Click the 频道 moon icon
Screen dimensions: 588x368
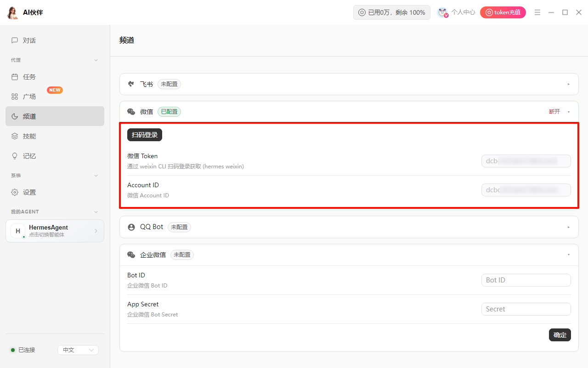[x=15, y=116]
